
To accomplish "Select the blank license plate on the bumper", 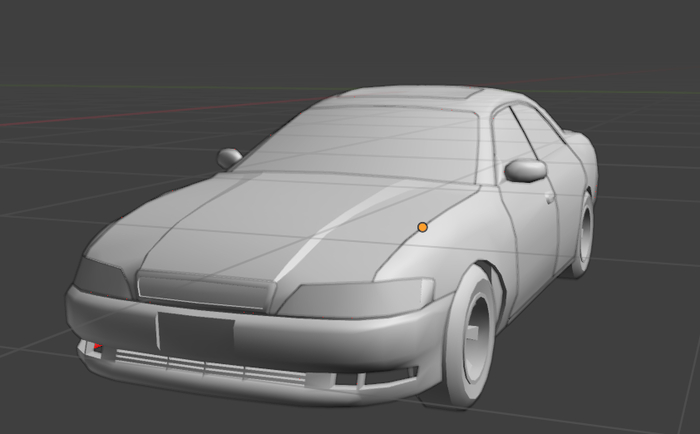I will point(195,331).
